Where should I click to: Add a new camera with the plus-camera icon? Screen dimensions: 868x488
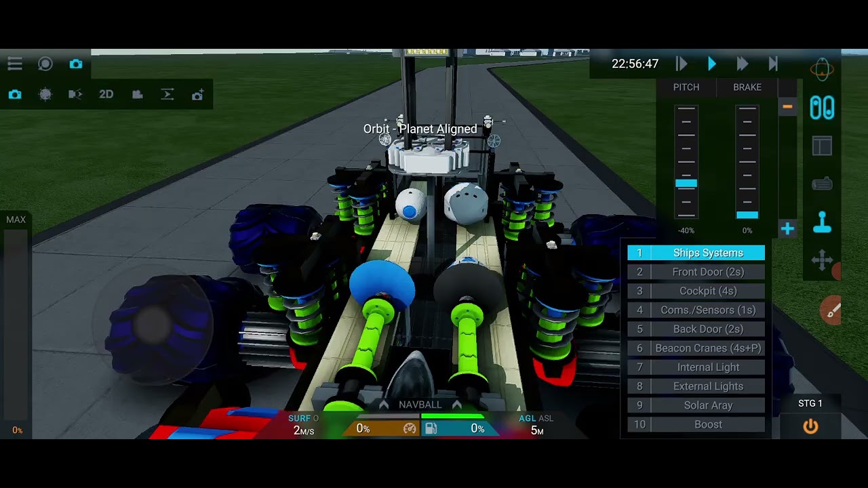(197, 95)
